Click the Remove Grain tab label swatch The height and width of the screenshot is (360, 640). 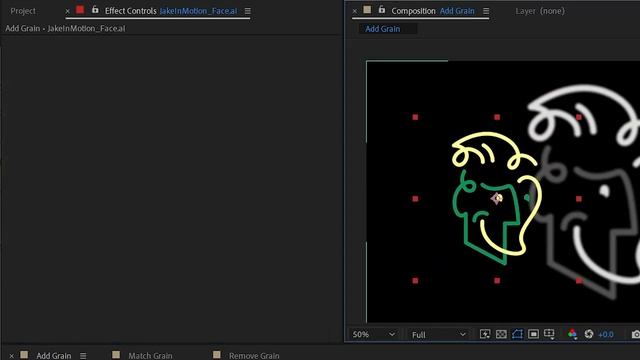pos(217,355)
